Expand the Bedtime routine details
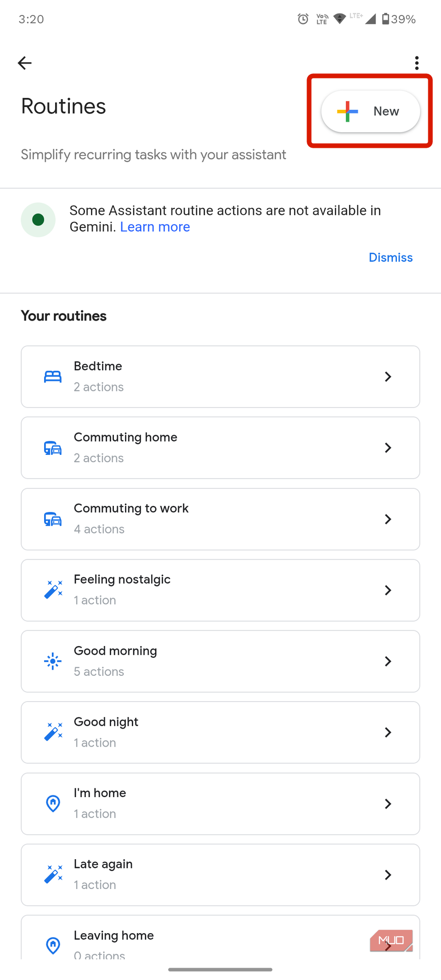Screen dimensions: 441x980 [388, 376]
